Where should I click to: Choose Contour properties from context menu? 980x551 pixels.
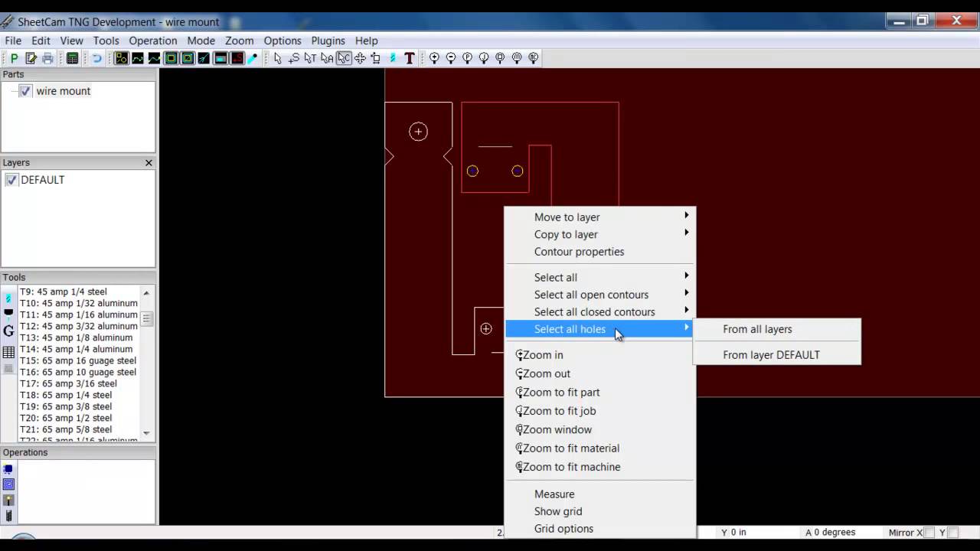pos(579,252)
